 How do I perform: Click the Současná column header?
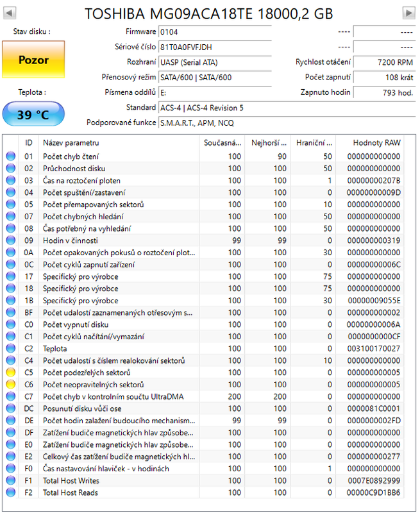coord(222,142)
